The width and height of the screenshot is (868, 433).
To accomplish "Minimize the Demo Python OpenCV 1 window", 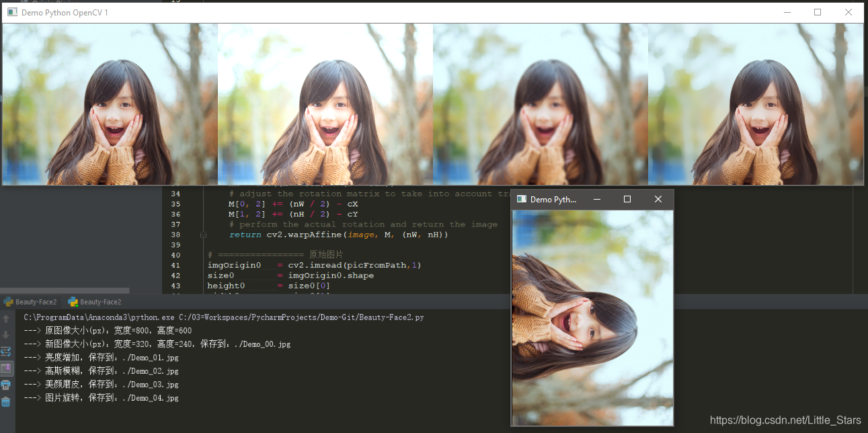I will pyautogui.click(x=787, y=12).
